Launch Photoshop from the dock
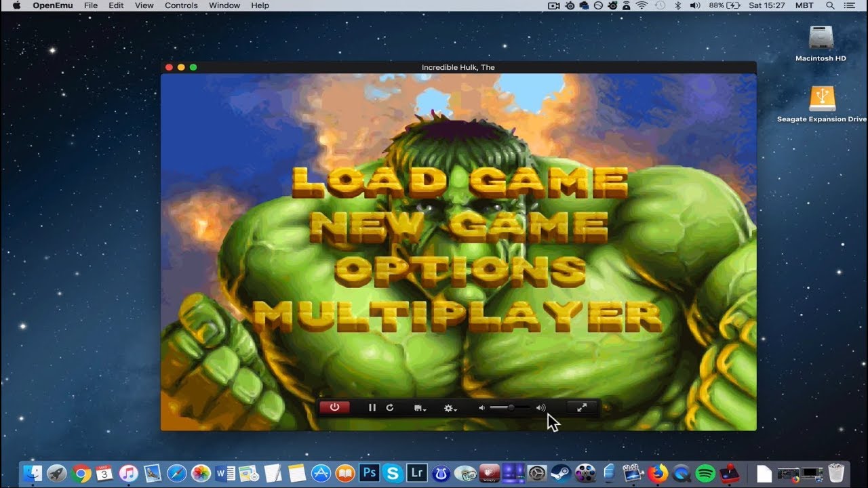The width and height of the screenshot is (868, 488). point(369,473)
